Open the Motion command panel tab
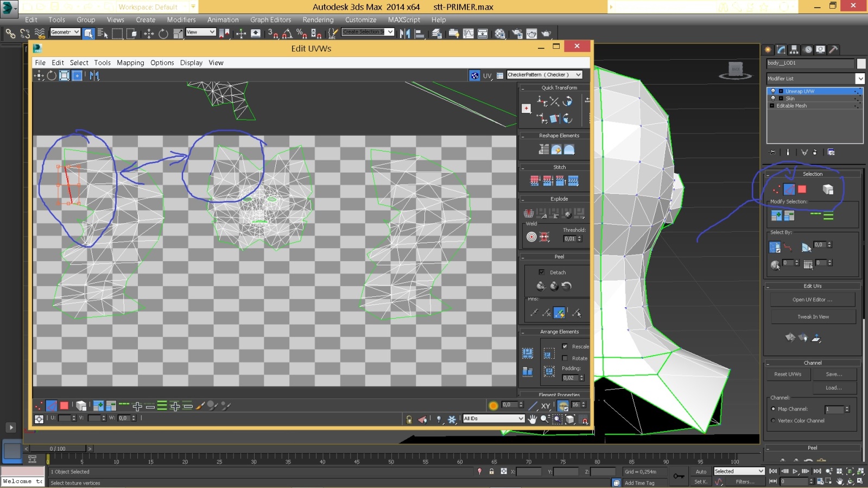The image size is (868, 488). tap(808, 49)
